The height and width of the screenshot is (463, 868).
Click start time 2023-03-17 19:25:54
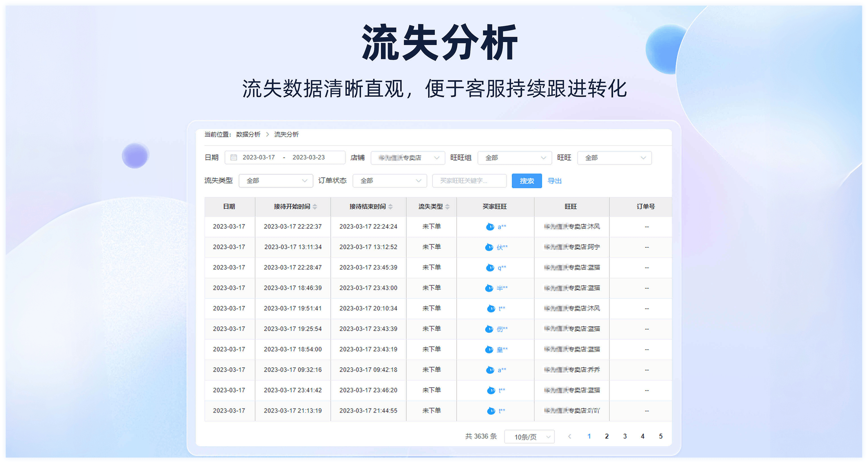[x=293, y=329]
